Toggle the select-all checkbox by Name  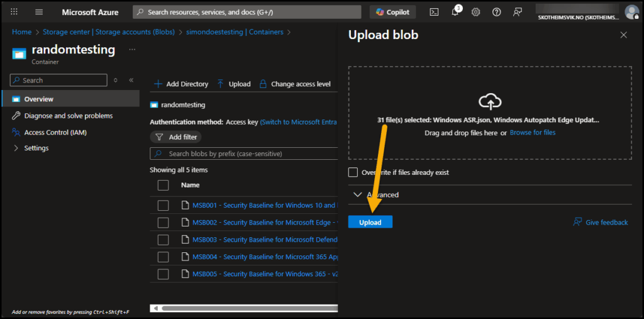coord(163,186)
